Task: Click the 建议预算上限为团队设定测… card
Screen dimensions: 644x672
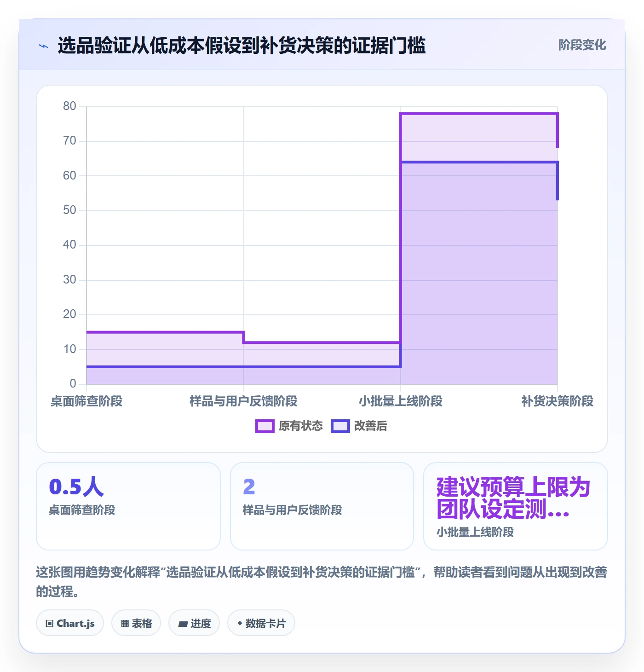Action: pyautogui.click(x=516, y=506)
